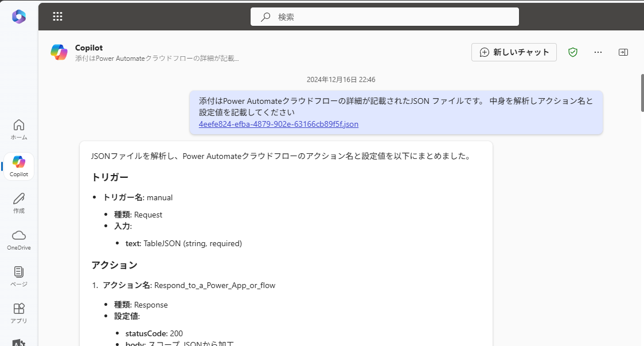Start a new chat with 新しいチャット
This screenshot has height=346, width=644.
514,52
